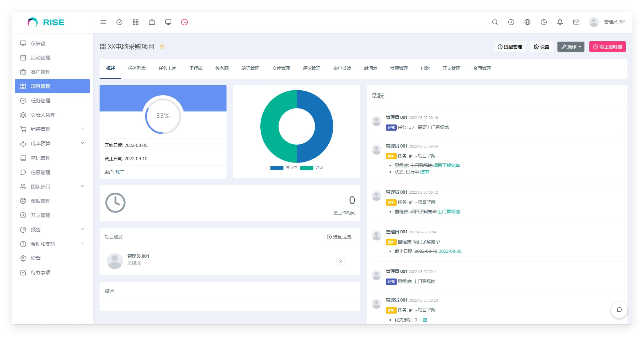The width and height of the screenshot is (644, 337).
Task: Open the 操作 dropdown button
Action: click(x=570, y=47)
